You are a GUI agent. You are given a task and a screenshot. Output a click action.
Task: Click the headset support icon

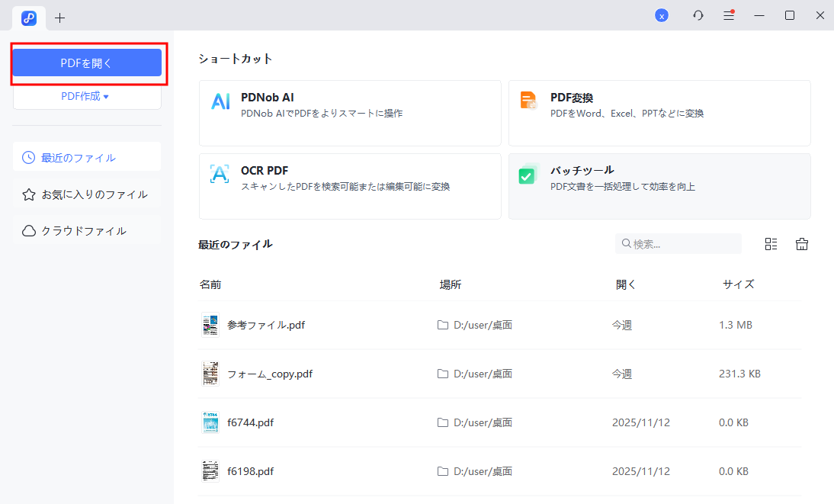pyautogui.click(x=698, y=15)
